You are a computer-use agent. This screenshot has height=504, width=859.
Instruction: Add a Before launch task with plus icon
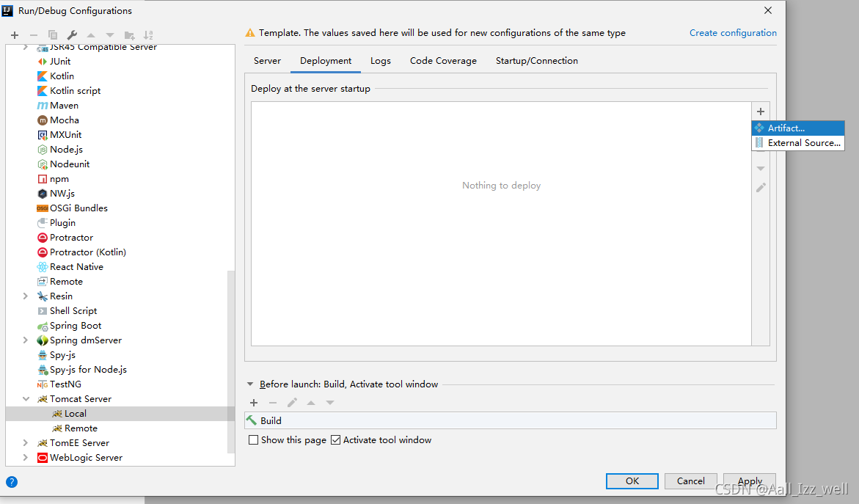[254, 403]
